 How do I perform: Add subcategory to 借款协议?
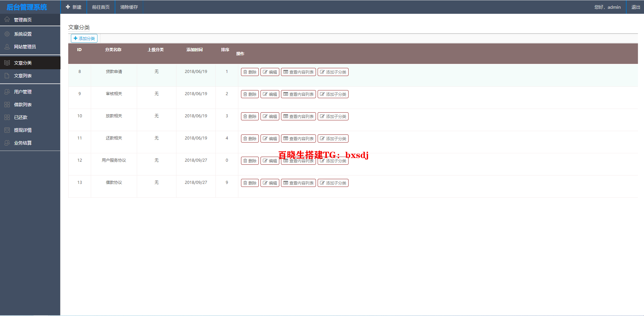[333, 183]
